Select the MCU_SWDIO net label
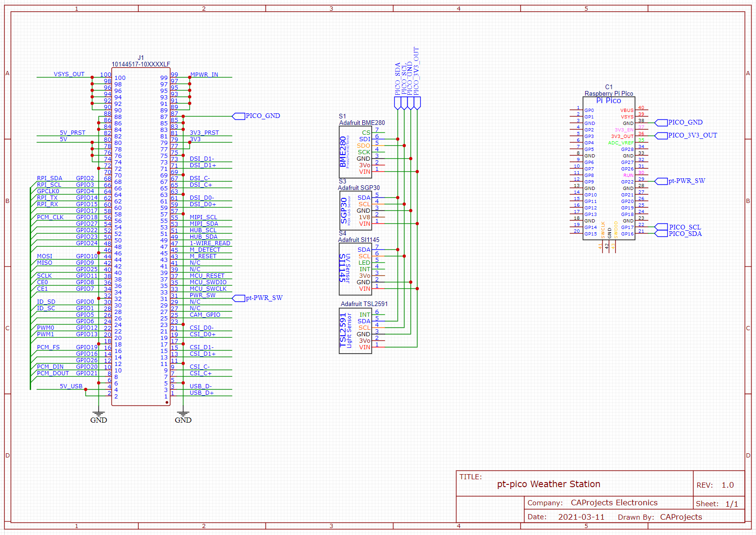Image resolution: width=756 pixels, height=535 pixels. point(208,282)
